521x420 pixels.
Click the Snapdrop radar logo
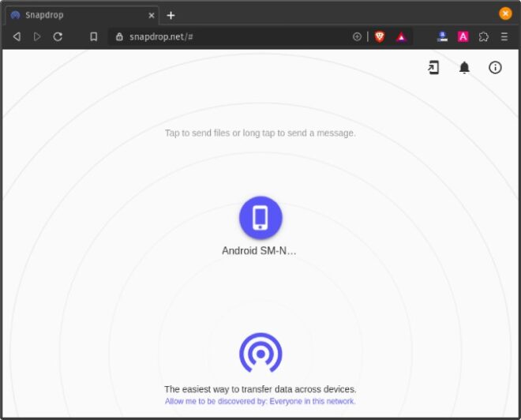pyautogui.click(x=260, y=353)
